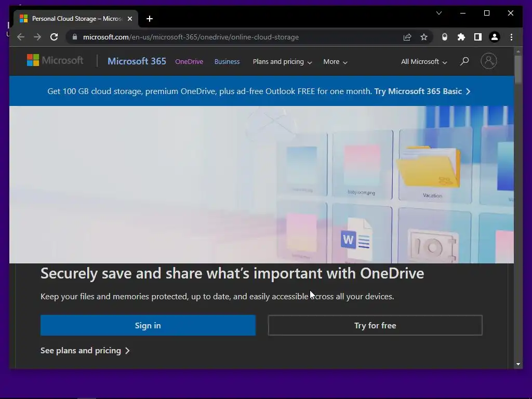Click the page scrollbar down arrow
Viewport: 532px width, 399px height.
pyautogui.click(x=518, y=364)
